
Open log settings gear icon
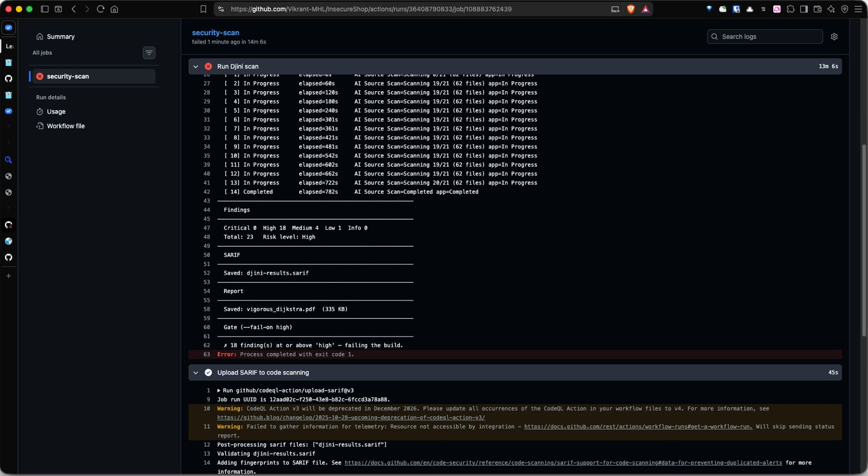834,37
